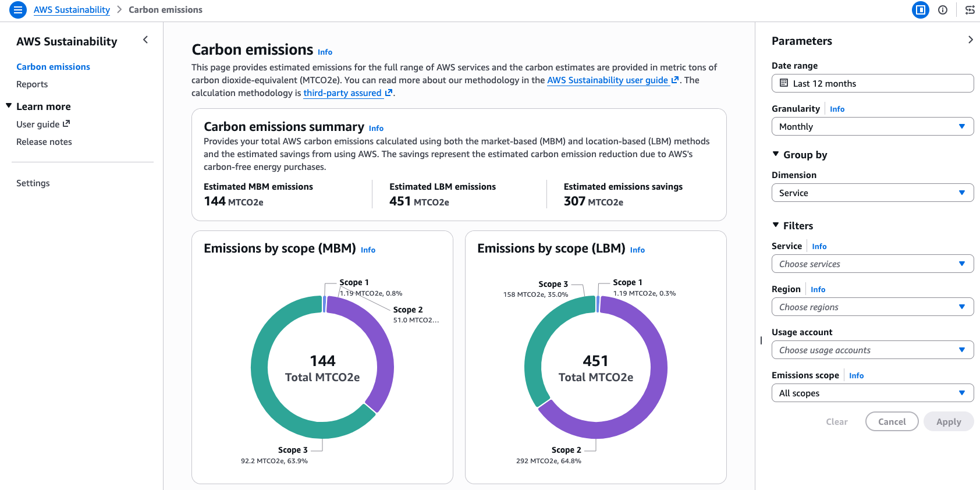Open Reports in the side navigation
The image size is (980, 490).
point(32,84)
